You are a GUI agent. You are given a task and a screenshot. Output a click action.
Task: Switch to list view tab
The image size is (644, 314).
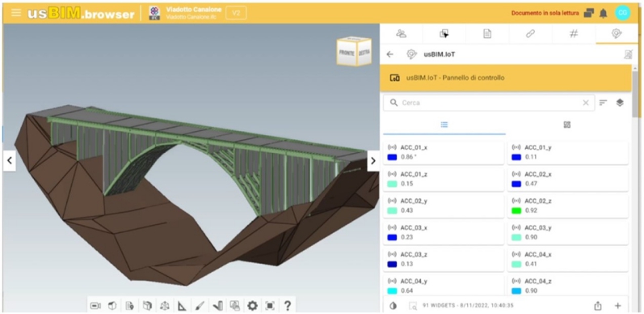pyautogui.click(x=444, y=125)
